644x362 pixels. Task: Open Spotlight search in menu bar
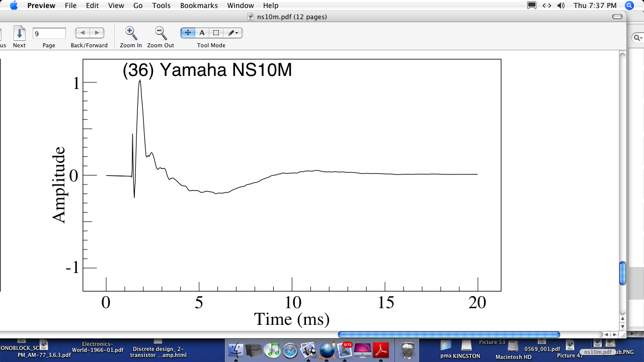click(629, 6)
